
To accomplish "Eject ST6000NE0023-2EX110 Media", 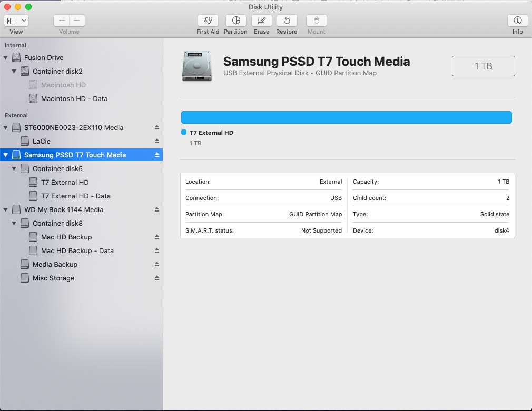I will [x=157, y=127].
